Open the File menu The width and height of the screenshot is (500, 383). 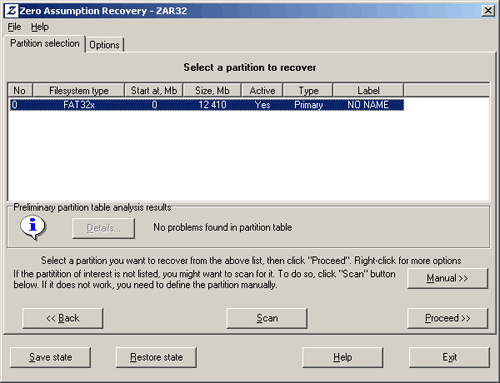14,27
